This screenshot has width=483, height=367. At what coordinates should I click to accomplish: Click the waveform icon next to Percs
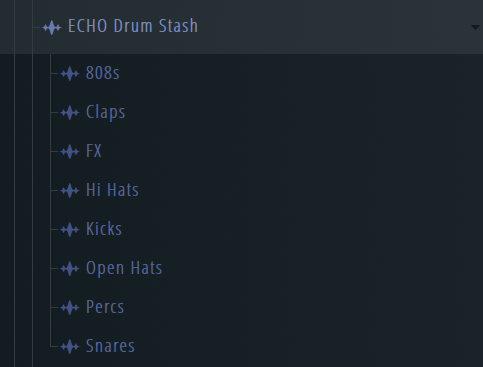pyautogui.click(x=70, y=308)
